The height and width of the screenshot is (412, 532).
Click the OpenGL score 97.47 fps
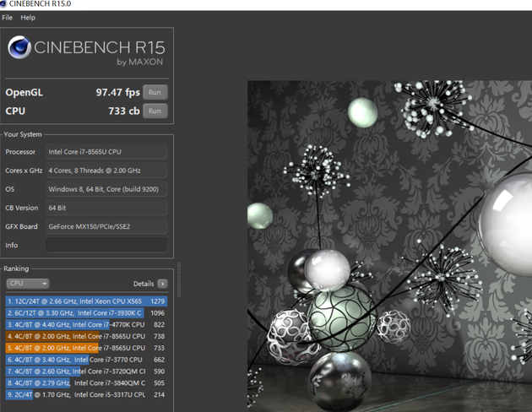pyautogui.click(x=117, y=92)
